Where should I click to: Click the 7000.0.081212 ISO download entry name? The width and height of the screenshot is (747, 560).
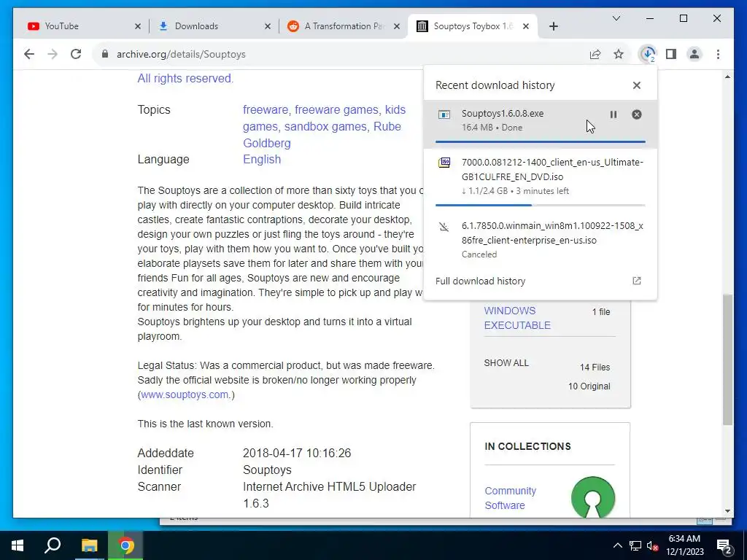pos(553,169)
